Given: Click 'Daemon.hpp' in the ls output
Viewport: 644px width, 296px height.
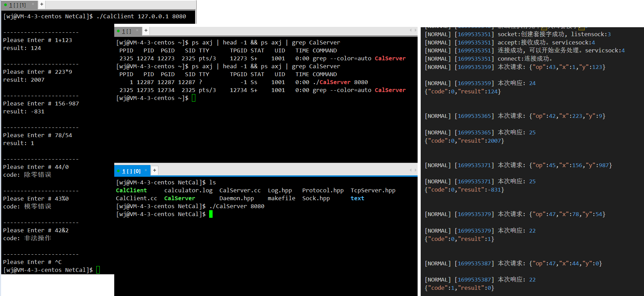Looking at the screenshot, I should 237,198.
